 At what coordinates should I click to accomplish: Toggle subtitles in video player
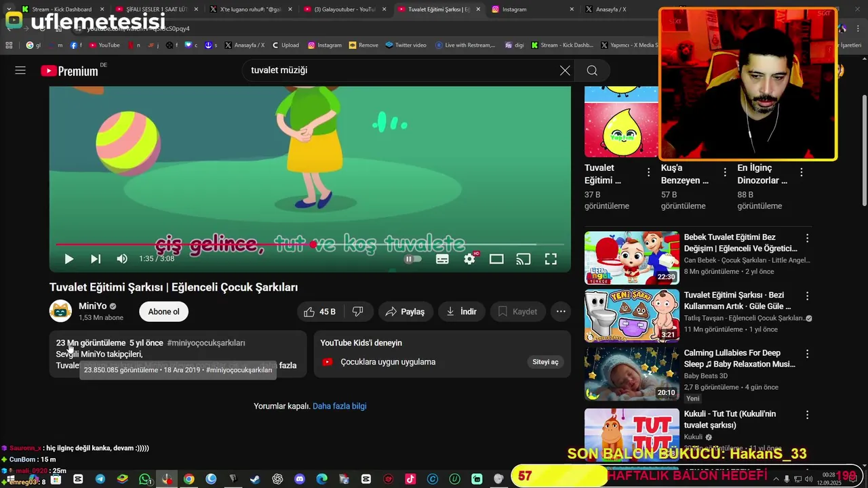pos(442,259)
